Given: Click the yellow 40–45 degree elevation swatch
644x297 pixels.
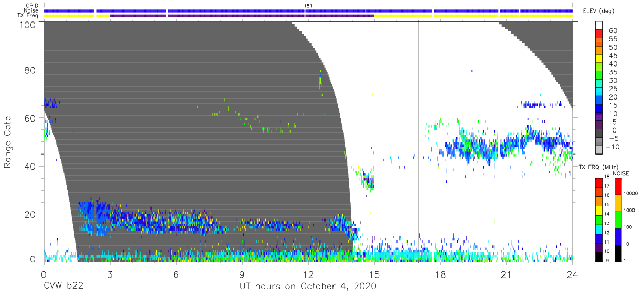Looking at the screenshot, I should point(599,59).
